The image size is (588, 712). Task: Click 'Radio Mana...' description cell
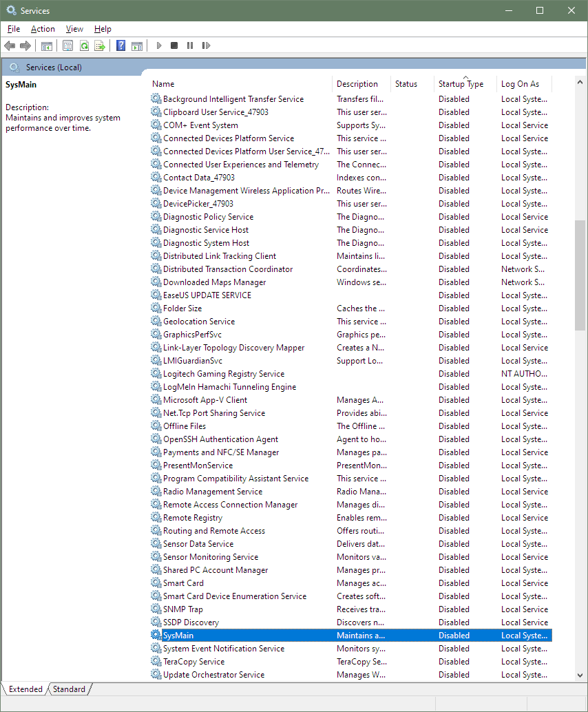click(x=361, y=492)
